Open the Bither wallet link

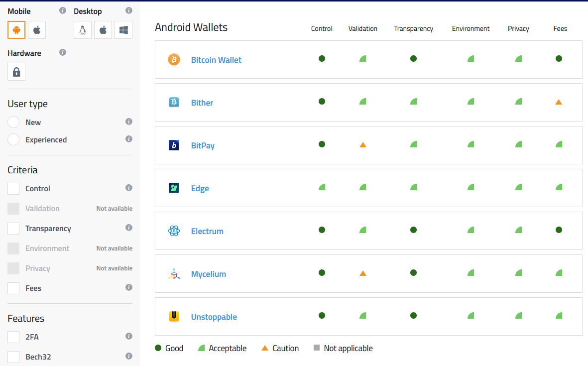[202, 103]
